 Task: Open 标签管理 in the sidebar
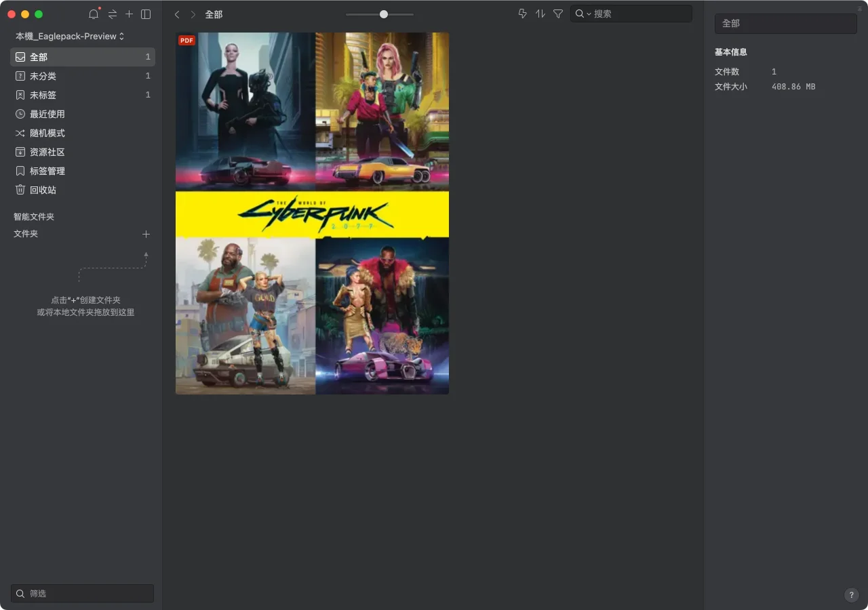pyautogui.click(x=83, y=171)
